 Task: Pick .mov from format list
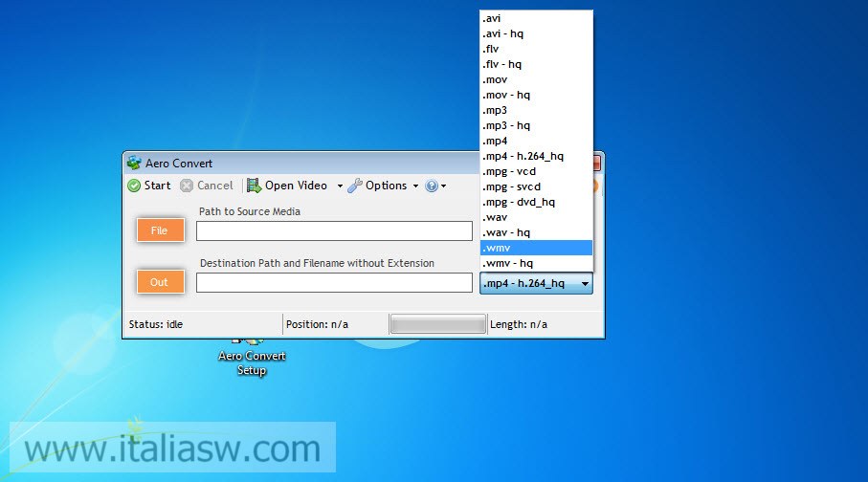point(536,79)
